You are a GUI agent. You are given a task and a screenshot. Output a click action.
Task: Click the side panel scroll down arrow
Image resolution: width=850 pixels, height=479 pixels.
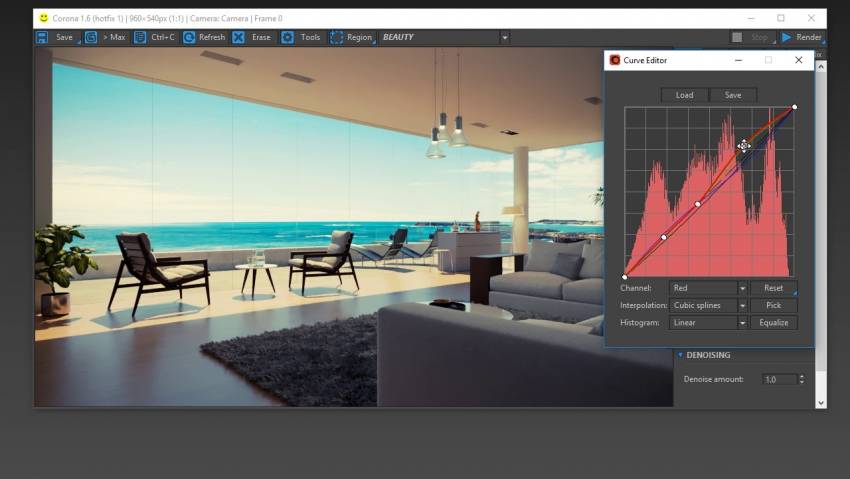coord(821,403)
